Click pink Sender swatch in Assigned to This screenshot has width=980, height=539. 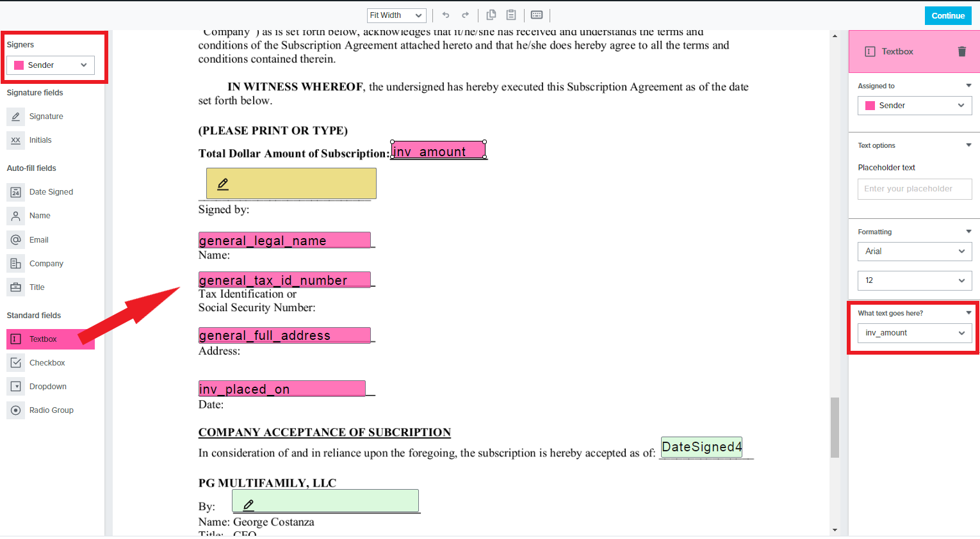pyautogui.click(x=870, y=106)
